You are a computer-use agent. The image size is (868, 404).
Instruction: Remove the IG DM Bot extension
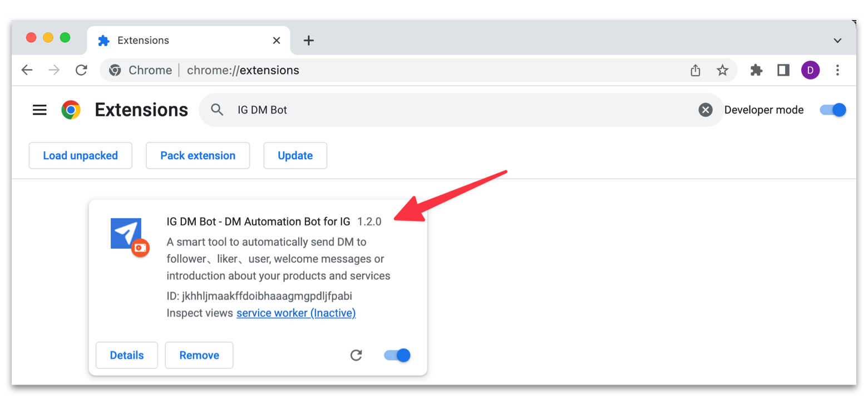pyautogui.click(x=199, y=355)
